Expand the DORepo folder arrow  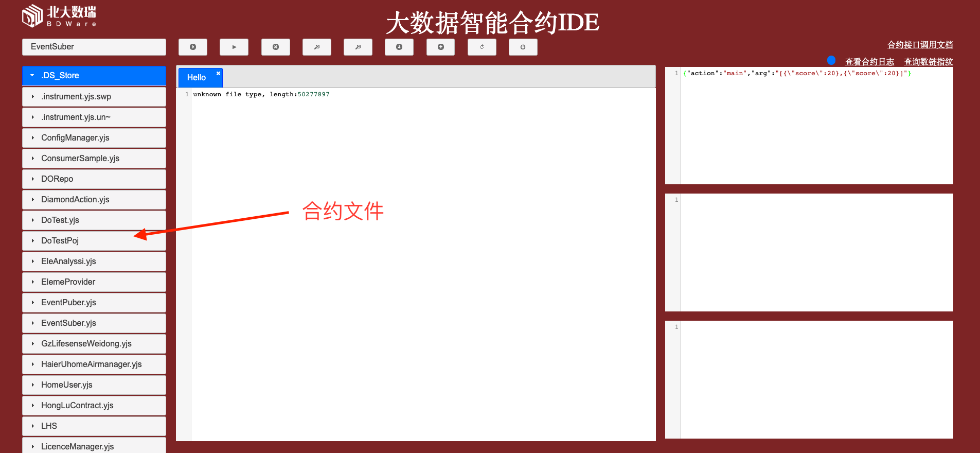32,179
